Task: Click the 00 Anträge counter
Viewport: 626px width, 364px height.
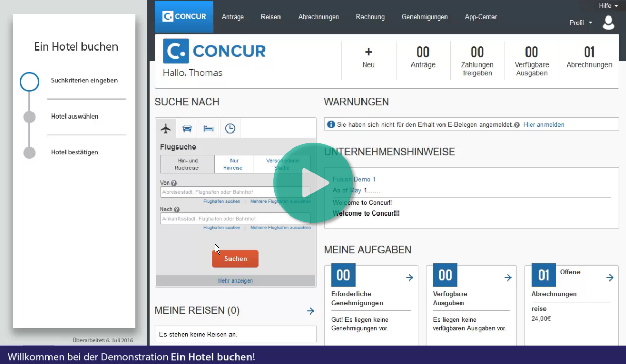Action: 423,58
